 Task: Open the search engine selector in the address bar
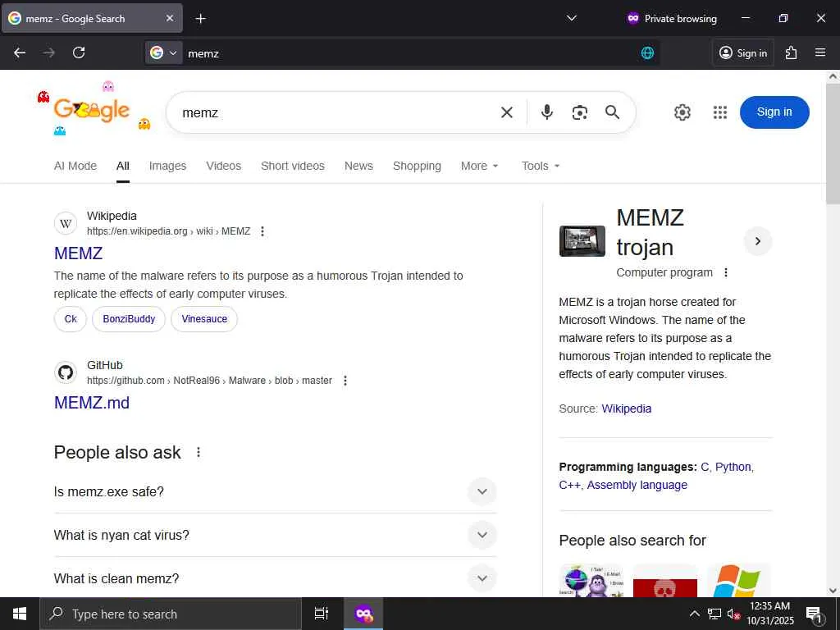pos(163,52)
